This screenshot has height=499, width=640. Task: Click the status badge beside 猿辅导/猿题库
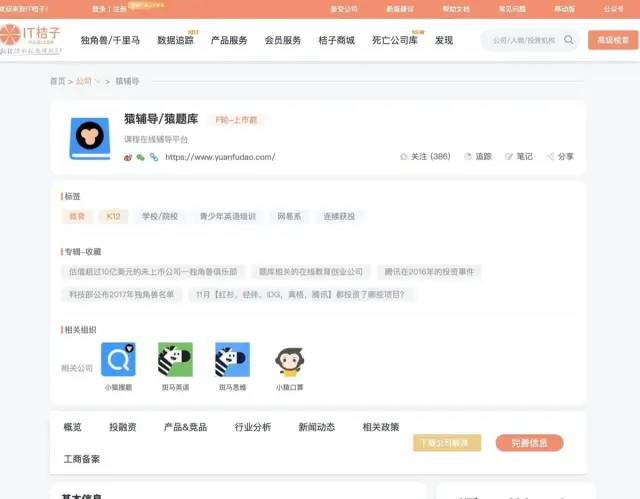[236, 120]
